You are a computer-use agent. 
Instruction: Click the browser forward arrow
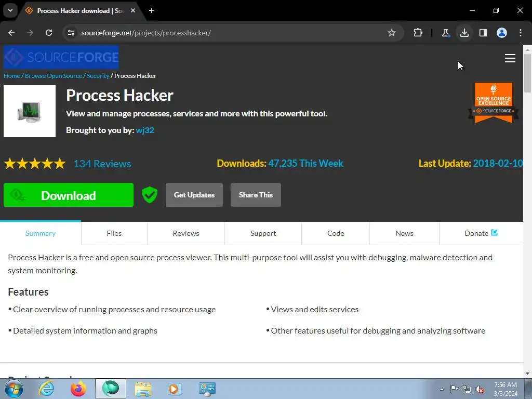[30, 33]
